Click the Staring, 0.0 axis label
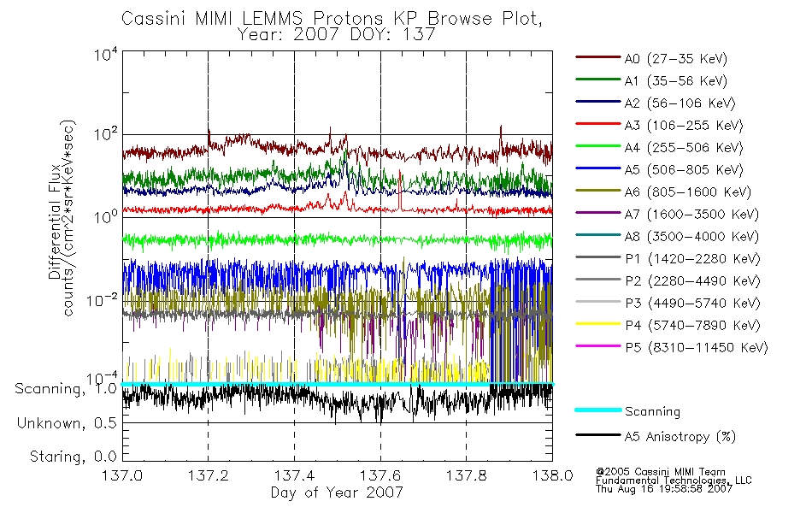This screenshot has width=812, height=513. 73,457
